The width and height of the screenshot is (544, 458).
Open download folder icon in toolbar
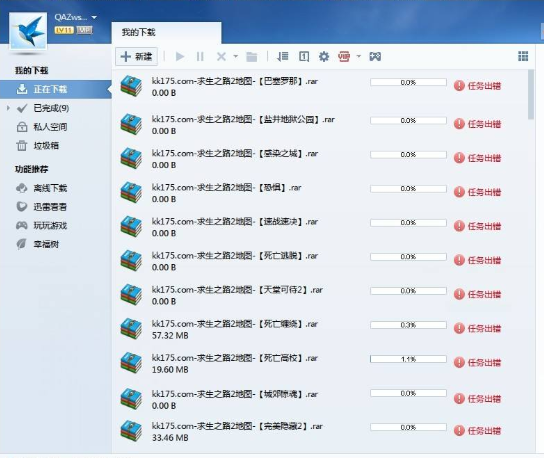[252, 57]
